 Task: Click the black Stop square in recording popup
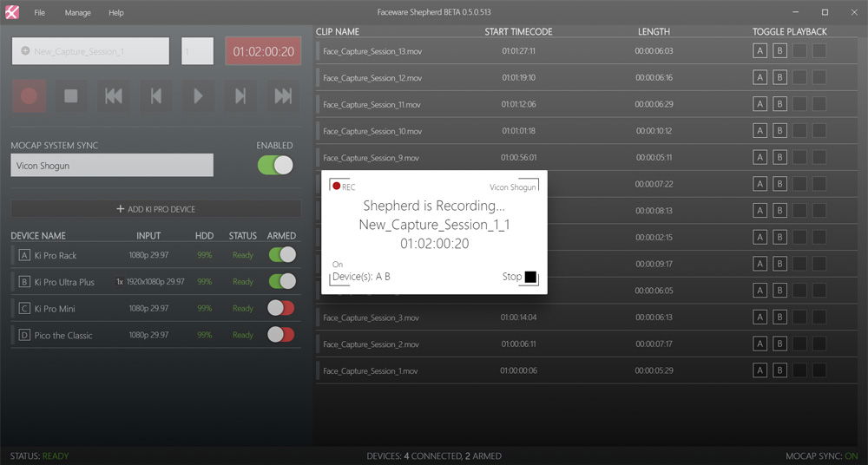pyautogui.click(x=530, y=277)
